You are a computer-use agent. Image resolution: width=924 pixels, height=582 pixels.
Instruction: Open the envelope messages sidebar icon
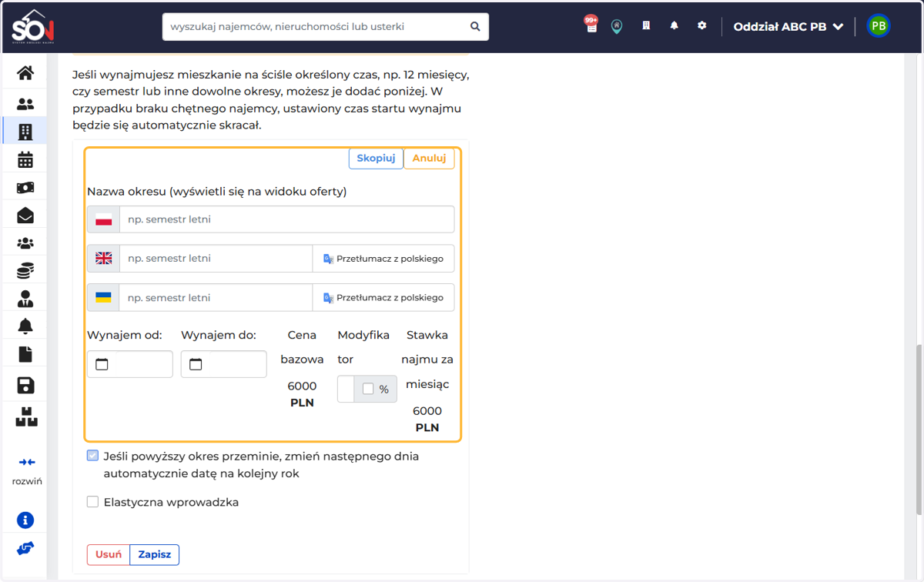[x=25, y=215]
